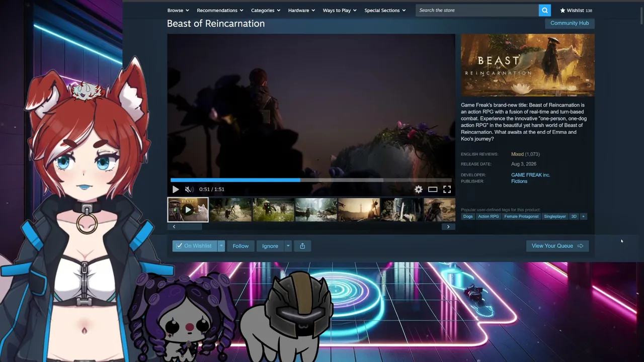Click the Search the store field
644x362 pixels.
[x=477, y=10]
